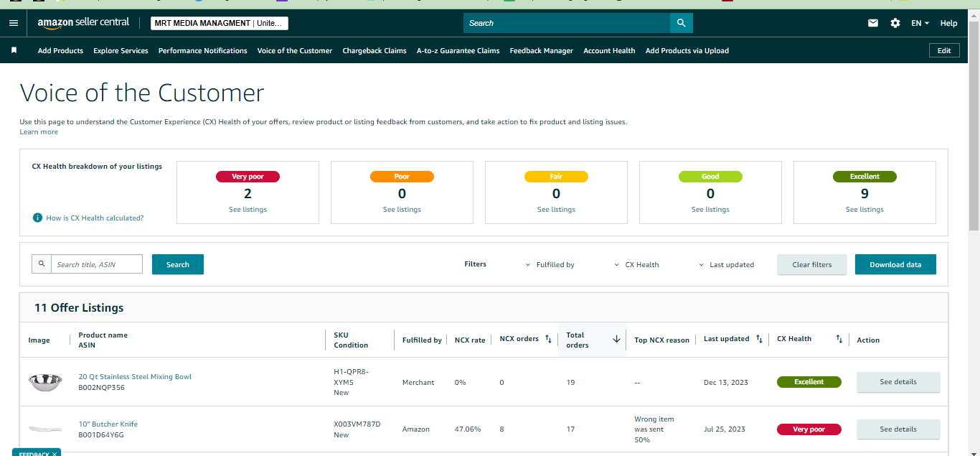Click the Amazon Seller Central logo
The width and height of the screenshot is (980, 456).
pyautogui.click(x=83, y=23)
